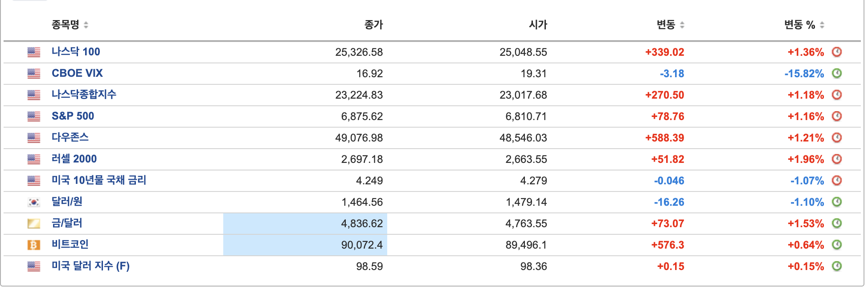Click the red clock icon in 다우존스 row
The width and height of the screenshot is (868, 291).
click(837, 137)
